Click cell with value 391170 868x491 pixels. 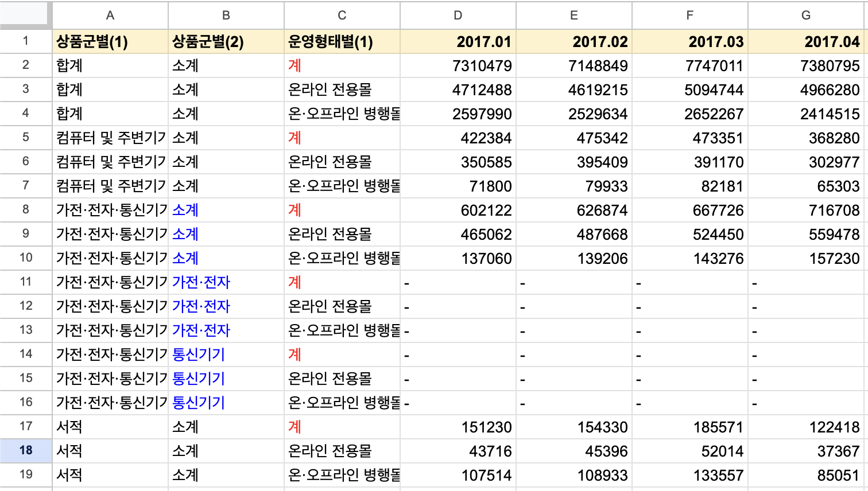(x=690, y=162)
